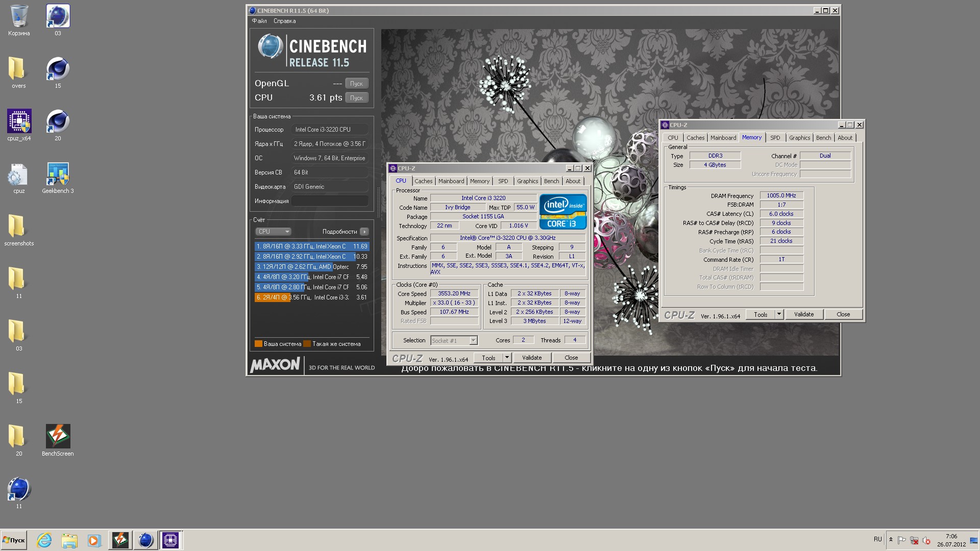980x551 pixels.
Task: Click the DRAM Frequency 1005.0 MHz value
Action: (781, 195)
